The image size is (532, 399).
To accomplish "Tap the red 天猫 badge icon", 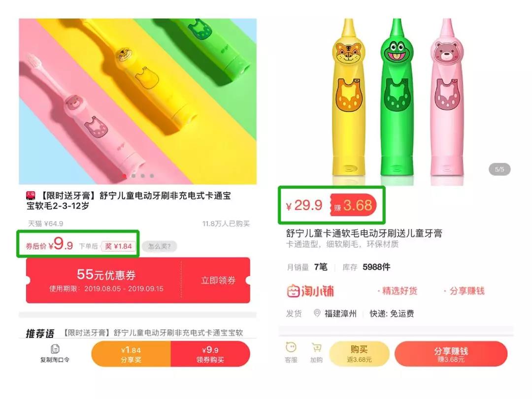I will (31, 196).
